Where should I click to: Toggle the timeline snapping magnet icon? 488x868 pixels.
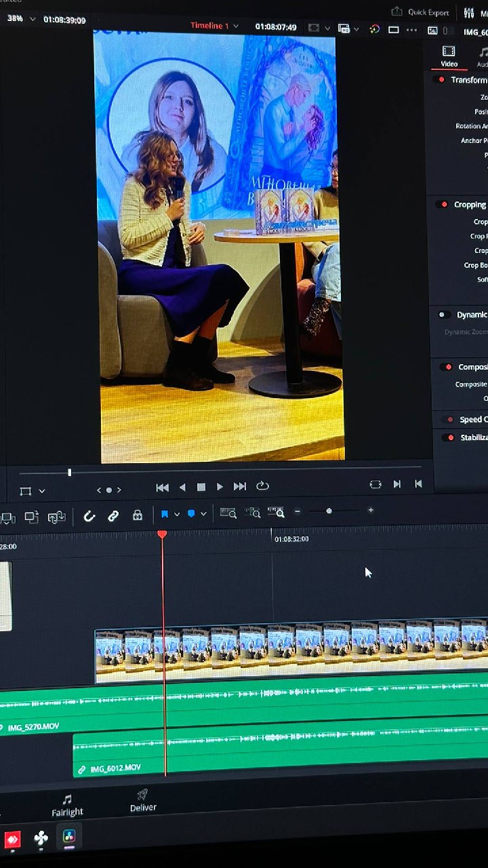point(89,516)
